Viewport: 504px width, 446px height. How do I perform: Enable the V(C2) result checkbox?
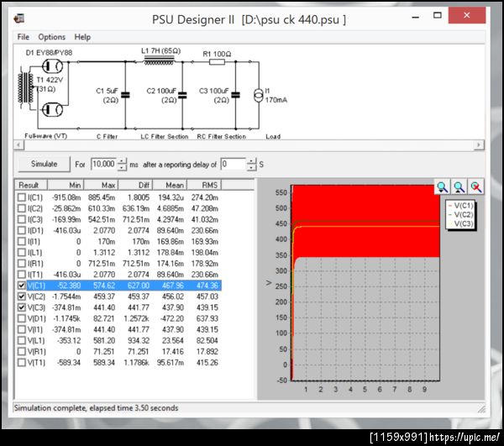click(x=22, y=296)
